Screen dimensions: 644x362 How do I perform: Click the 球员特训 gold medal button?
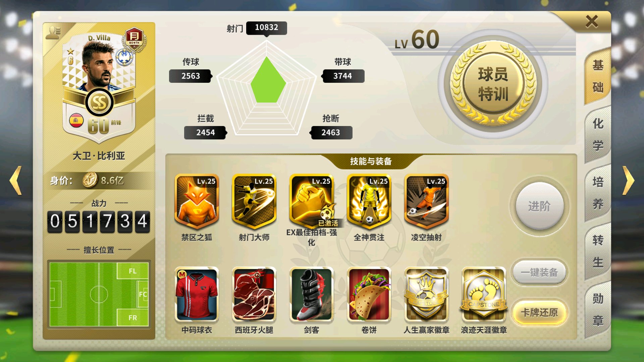coord(493,84)
